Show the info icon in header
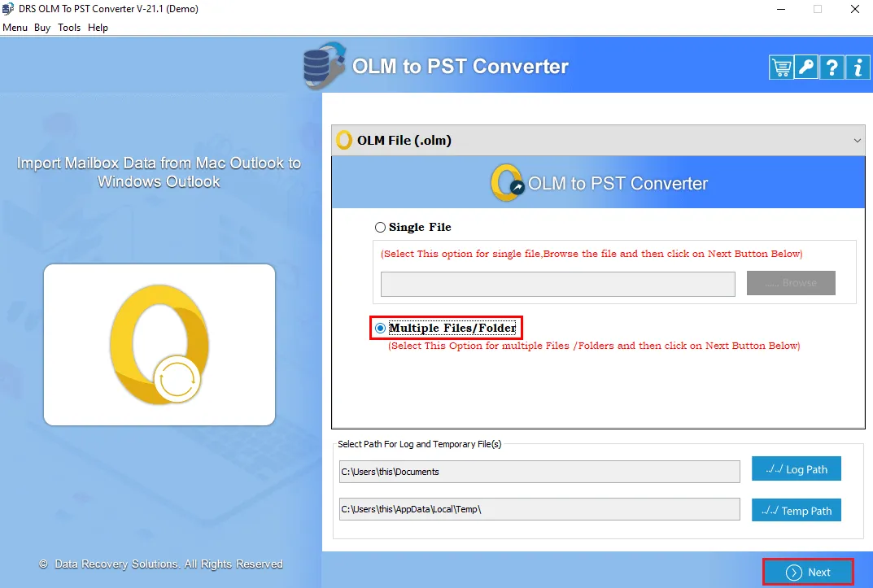 tap(858, 68)
